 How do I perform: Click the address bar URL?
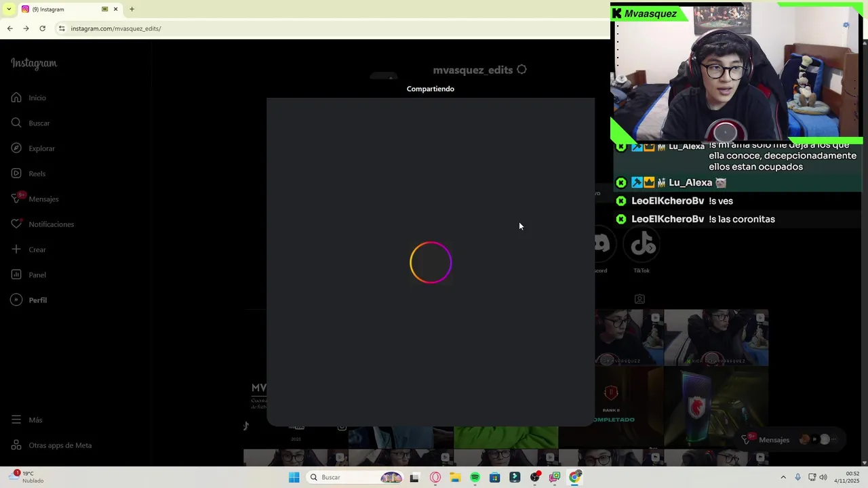click(116, 28)
